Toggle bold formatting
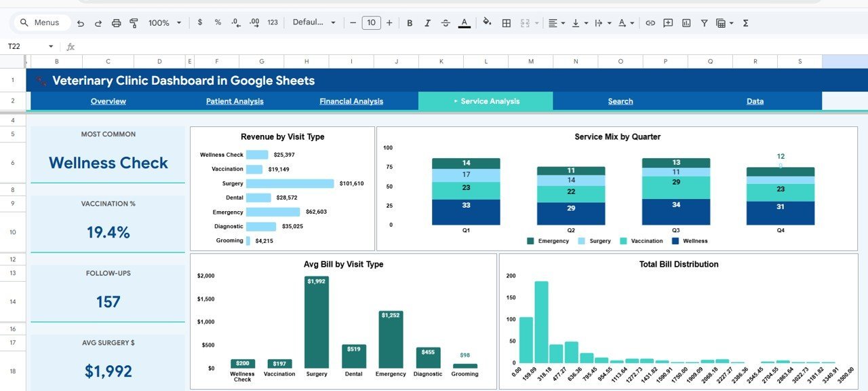868x391 pixels. [410, 22]
